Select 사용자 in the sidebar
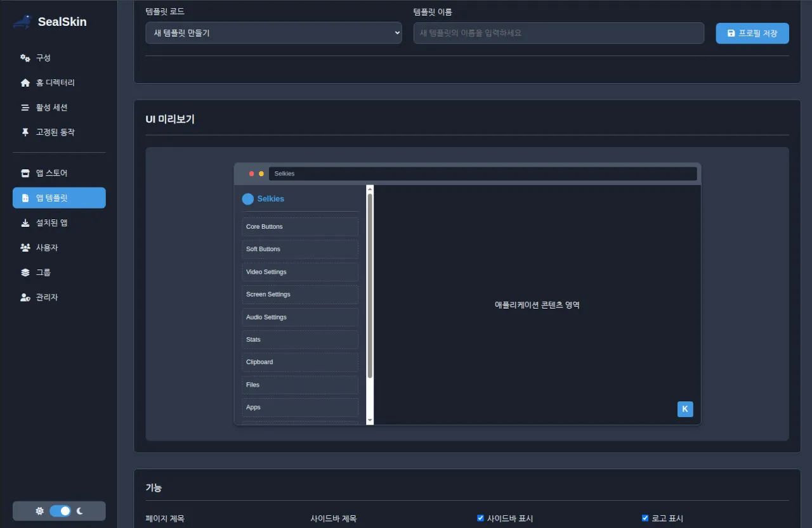Image resolution: width=812 pixels, height=528 pixels. point(59,248)
